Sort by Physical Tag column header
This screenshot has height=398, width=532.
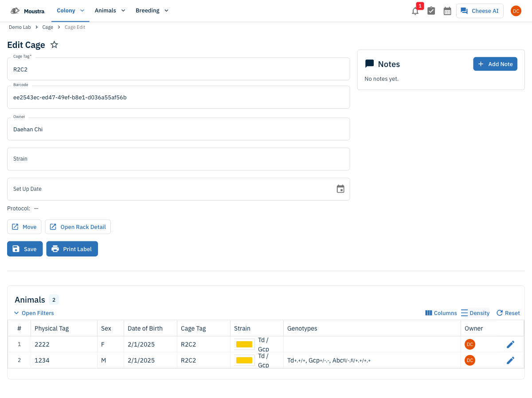click(x=64, y=328)
